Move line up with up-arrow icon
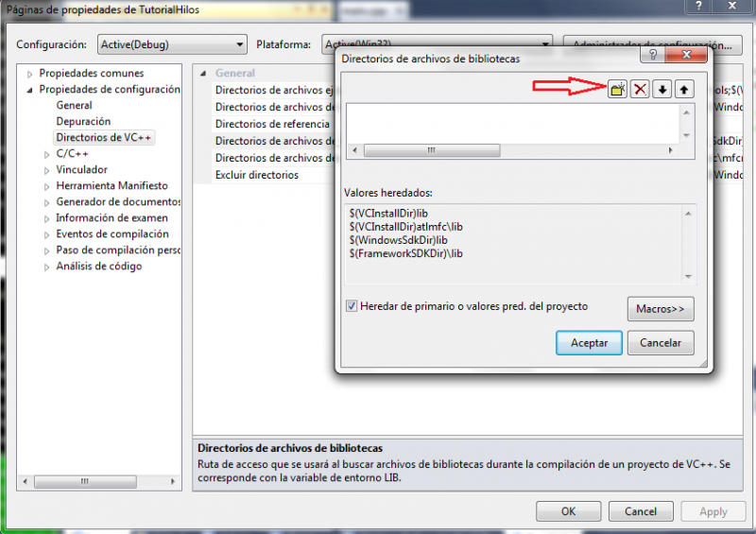This screenshot has width=756, height=534. tap(684, 89)
